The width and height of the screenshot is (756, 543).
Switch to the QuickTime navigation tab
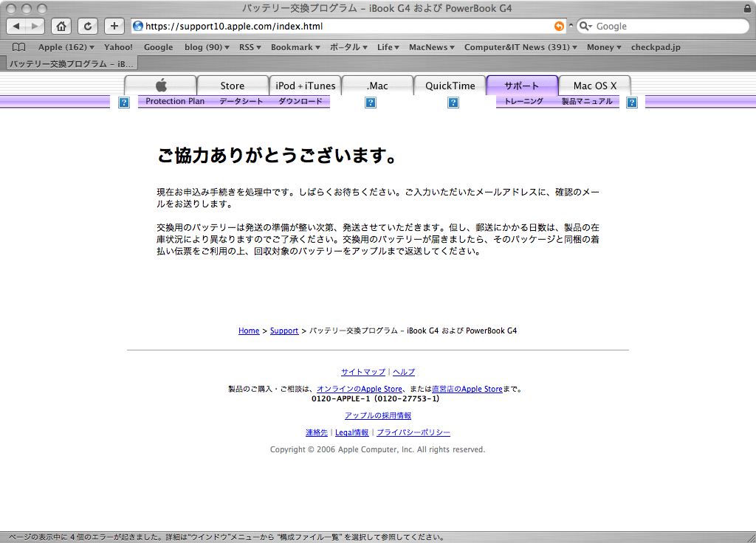(450, 86)
